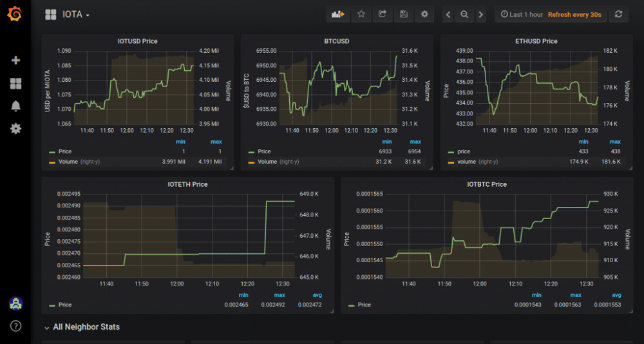Open the IOTA dashboard dropdown
The width and height of the screenshot is (644, 344).
click(x=75, y=14)
